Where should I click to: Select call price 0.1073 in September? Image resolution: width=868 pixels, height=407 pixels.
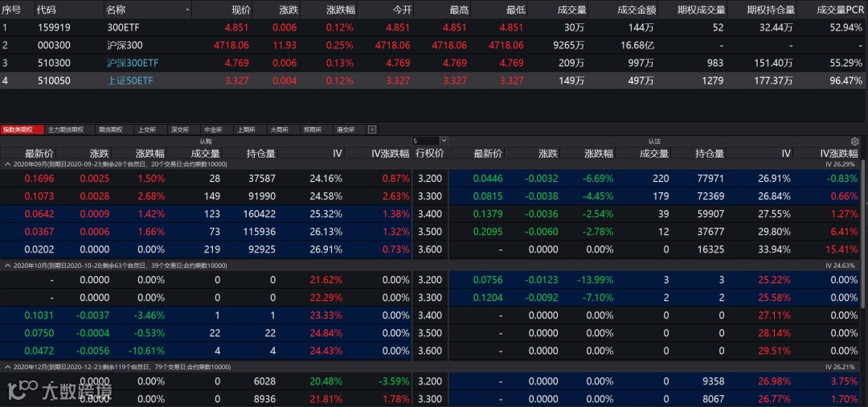(x=39, y=196)
